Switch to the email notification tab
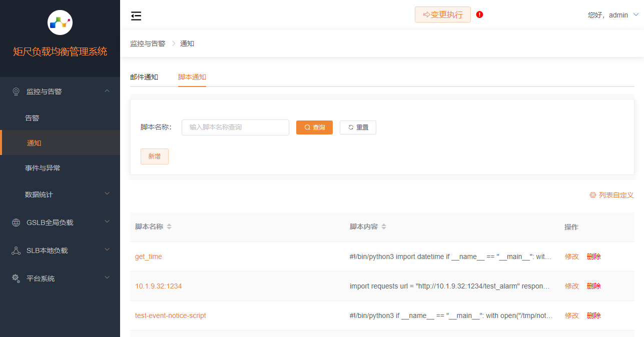Image resolution: width=644 pixels, height=337 pixels. (144, 77)
